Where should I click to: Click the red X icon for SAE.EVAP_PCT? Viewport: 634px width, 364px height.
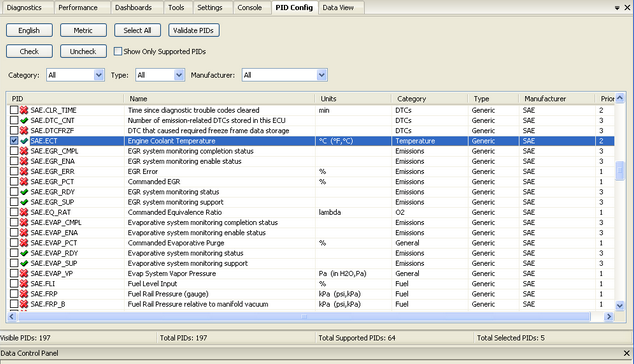[x=24, y=243]
